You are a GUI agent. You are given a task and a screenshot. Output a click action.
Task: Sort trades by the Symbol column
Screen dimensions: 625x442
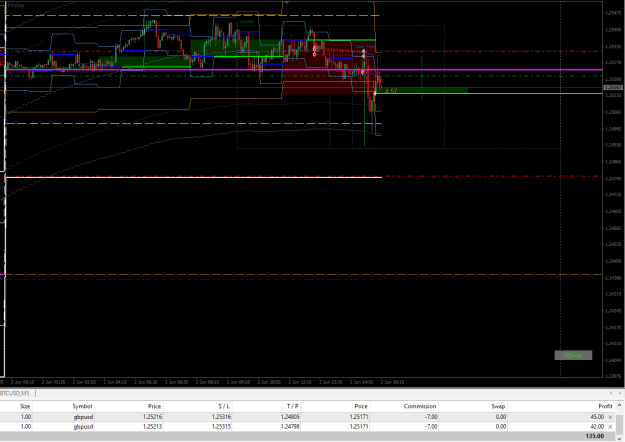(82, 406)
